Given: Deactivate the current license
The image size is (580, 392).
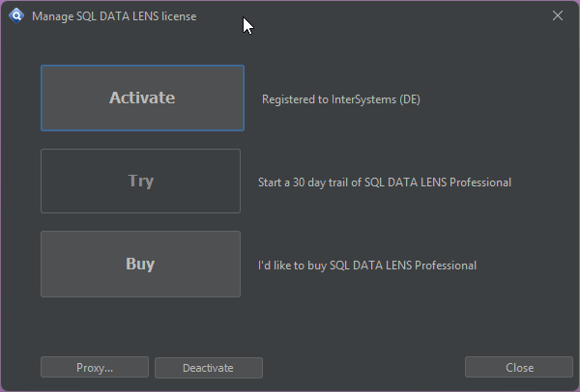Looking at the screenshot, I should pos(209,368).
